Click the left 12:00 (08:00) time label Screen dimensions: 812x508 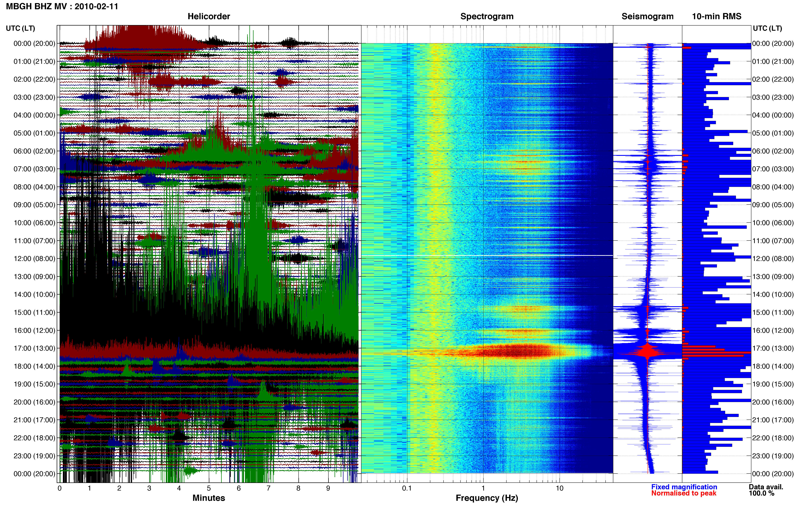coord(34,259)
